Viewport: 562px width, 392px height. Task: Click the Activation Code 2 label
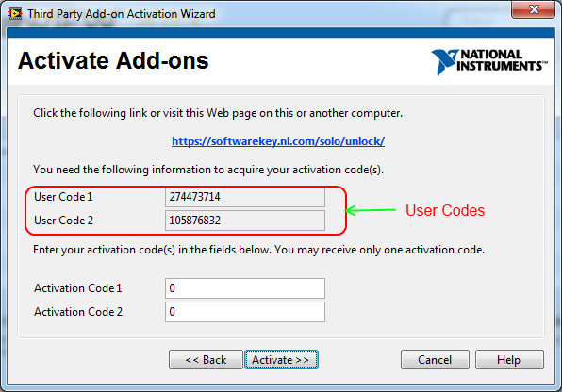click(78, 312)
